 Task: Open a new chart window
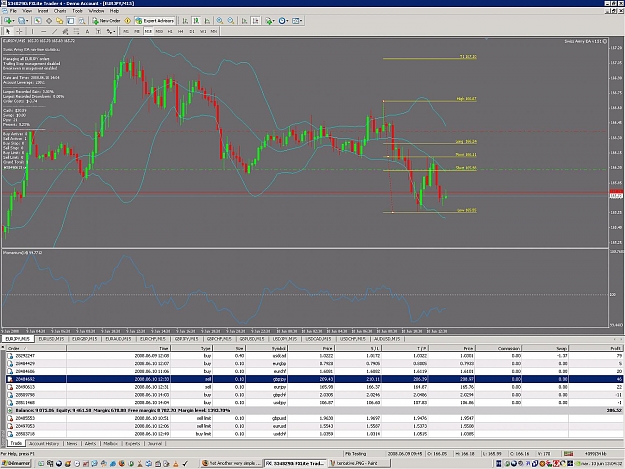(x=7, y=21)
